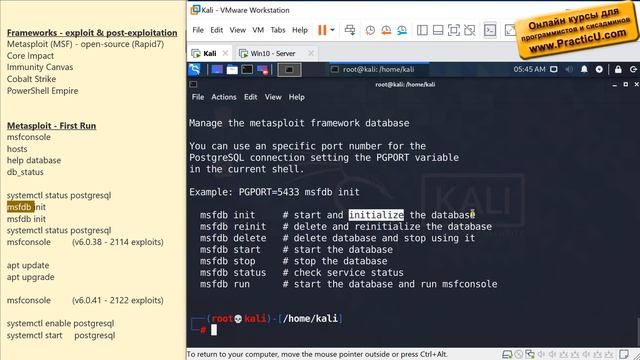Image resolution: width=640 pixels, height=360 pixels.
Task: Click the logout icon in Kali panel
Action: click(633, 69)
